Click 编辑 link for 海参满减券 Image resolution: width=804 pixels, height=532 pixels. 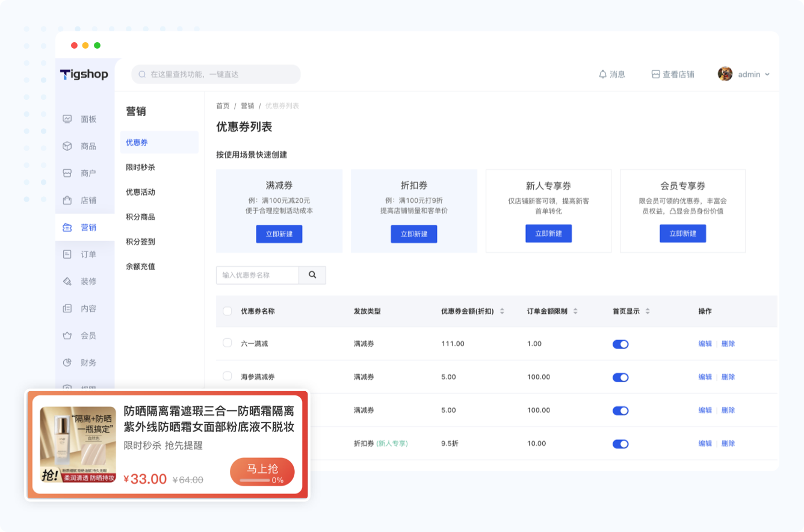[x=705, y=377]
